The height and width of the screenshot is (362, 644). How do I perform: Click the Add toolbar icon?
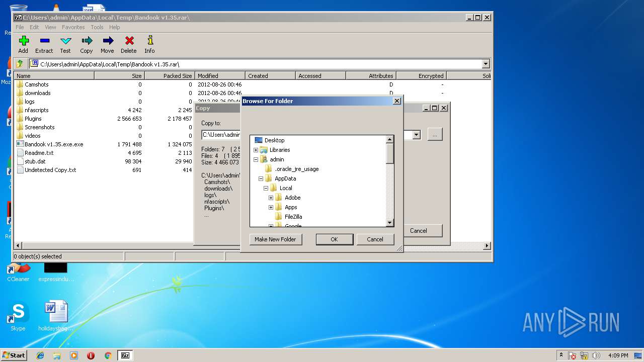click(x=23, y=44)
